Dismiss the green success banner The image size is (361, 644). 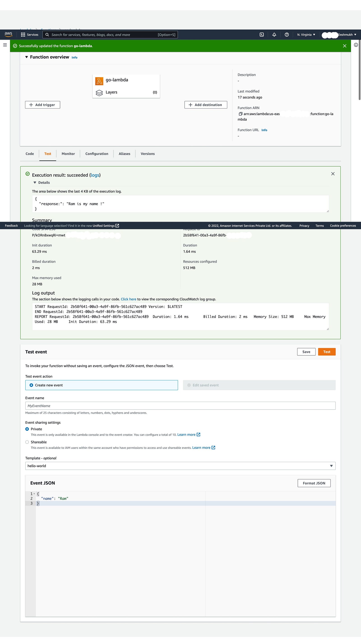[x=345, y=46]
